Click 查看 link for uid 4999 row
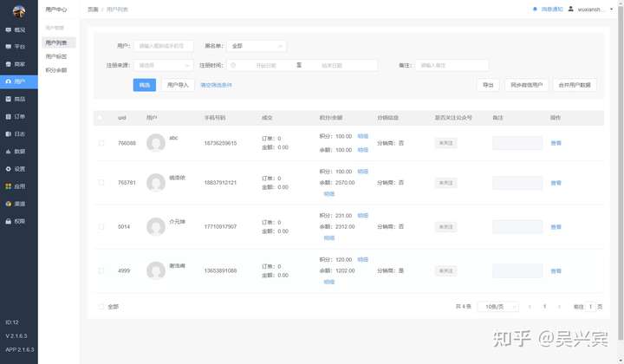This screenshot has width=624, height=364. point(556,271)
